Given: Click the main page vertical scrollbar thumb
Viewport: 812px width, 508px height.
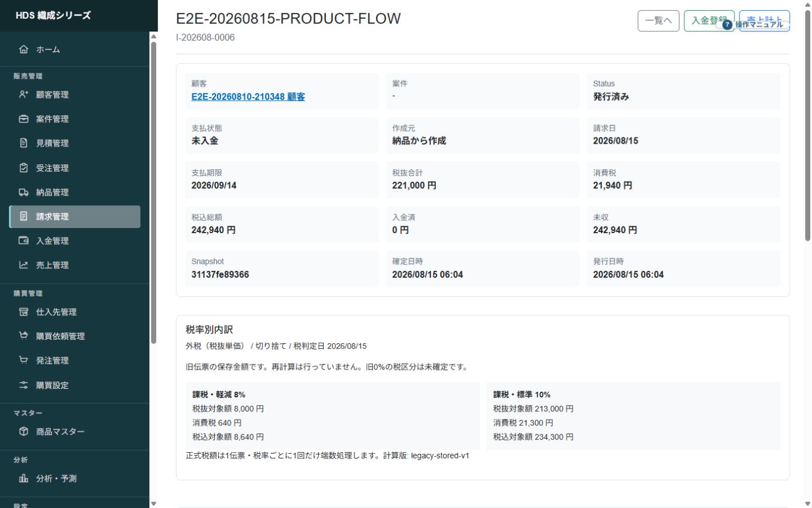Looking at the screenshot, I should point(807,125).
